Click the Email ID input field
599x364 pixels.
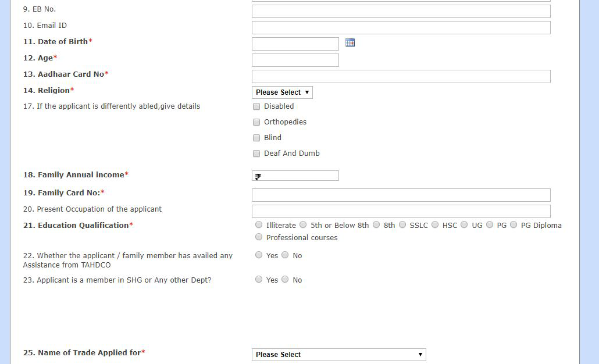tap(400, 27)
